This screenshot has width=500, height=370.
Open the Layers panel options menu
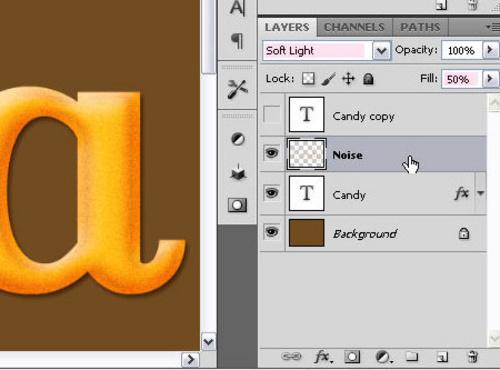[x=492, y=27]
